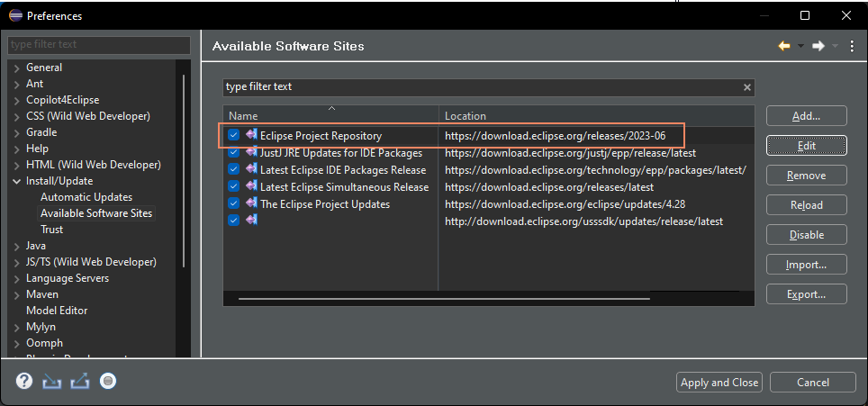This screenshot has height=406, width=868.
Task: Sort by the Location column header
Action: pos(597,115)
